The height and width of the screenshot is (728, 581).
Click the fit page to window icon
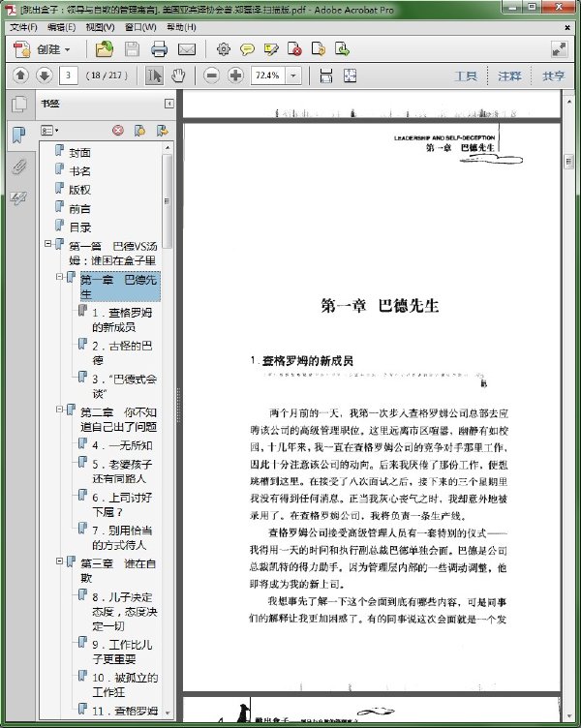tap(350, 76)
